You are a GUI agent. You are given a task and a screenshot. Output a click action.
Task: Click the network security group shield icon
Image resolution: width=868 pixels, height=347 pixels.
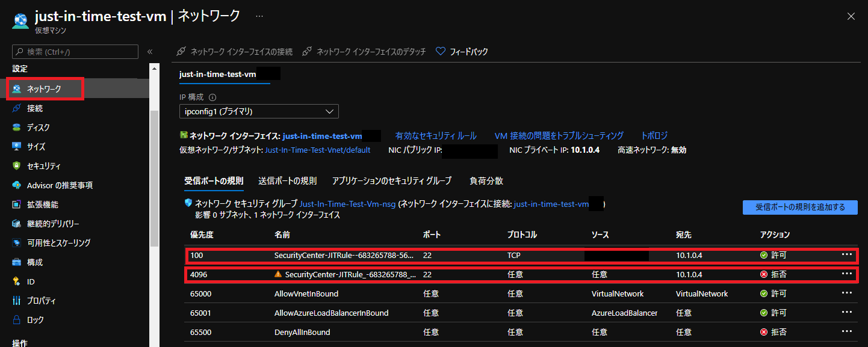coord(188,204)
